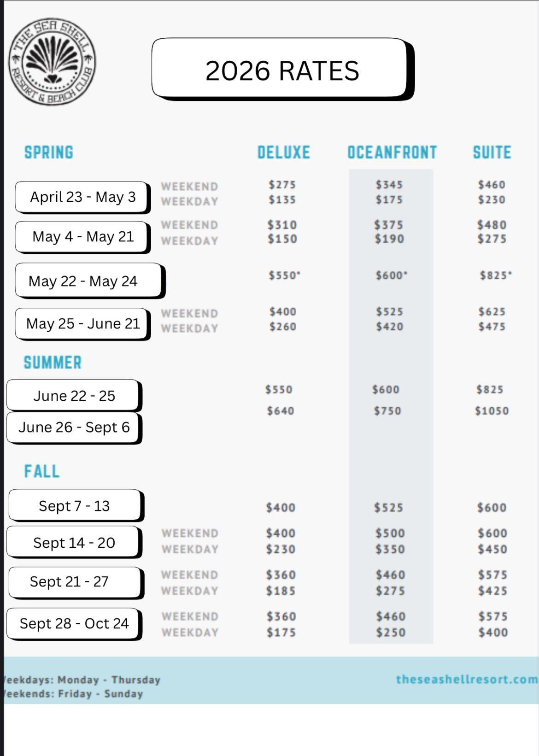Click the OCEANFRONT column header
The image size is (539, 756).
tap(392, 152)
